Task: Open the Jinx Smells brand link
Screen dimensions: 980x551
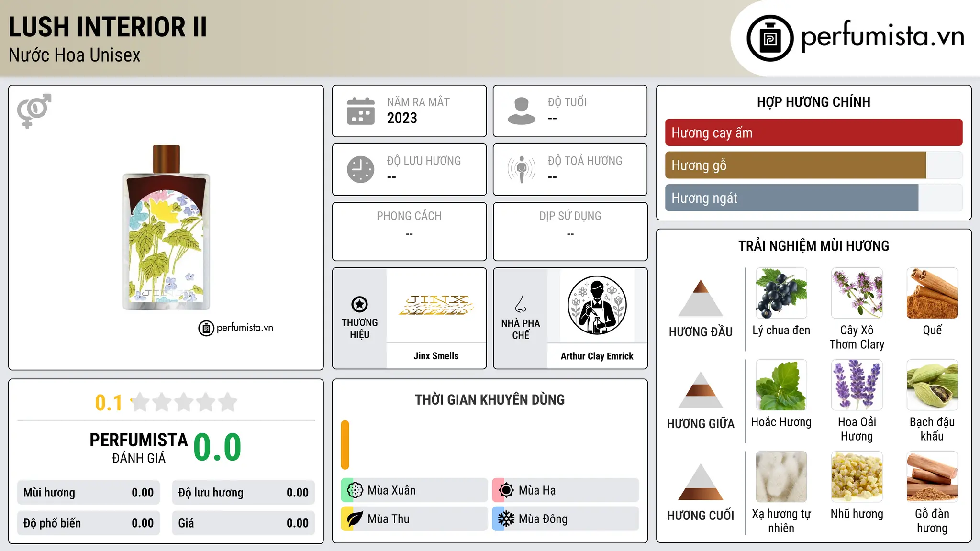Action: (436, 356)
